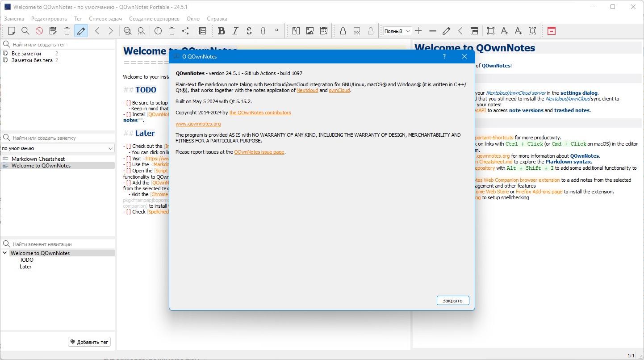Open the Справка menu
The image size is (644, 360).
pyautogui.click(x=217, y=19)
